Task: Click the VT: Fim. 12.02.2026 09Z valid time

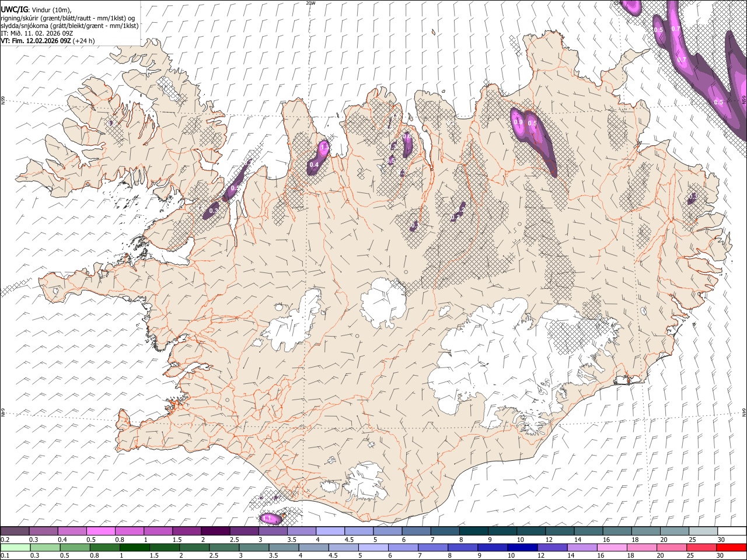Action: tap(36, 41)
